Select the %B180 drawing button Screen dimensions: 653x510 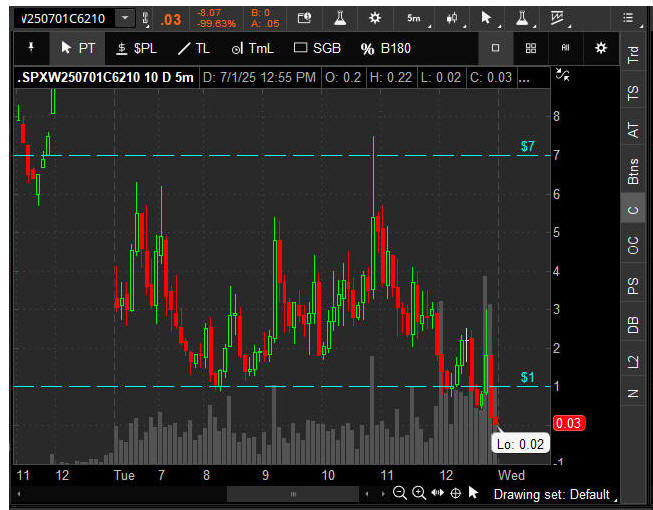point(386,48)
